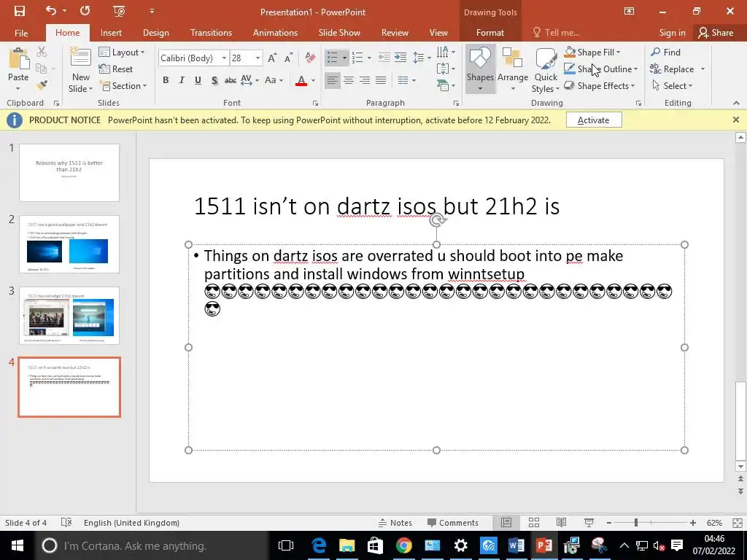Viewport: 747px width, 560px height.
Task: Start presentation from beginning icon
Action: tap(119, 11)
